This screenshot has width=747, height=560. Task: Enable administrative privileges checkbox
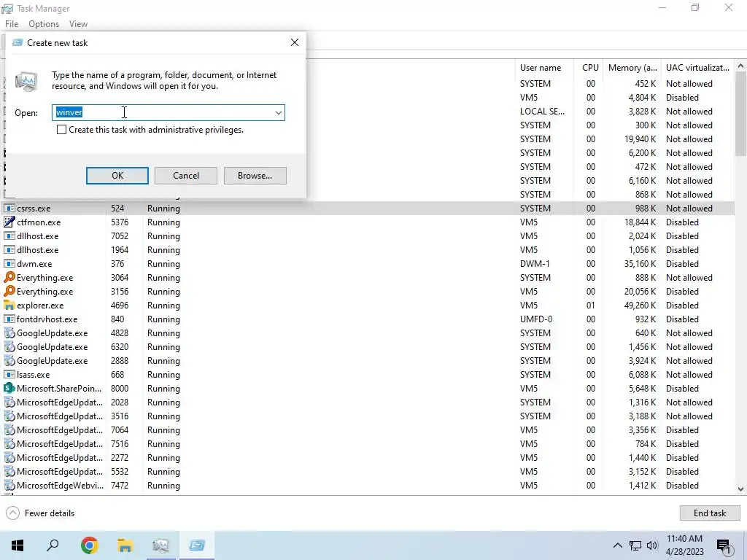tap(61, 130)
